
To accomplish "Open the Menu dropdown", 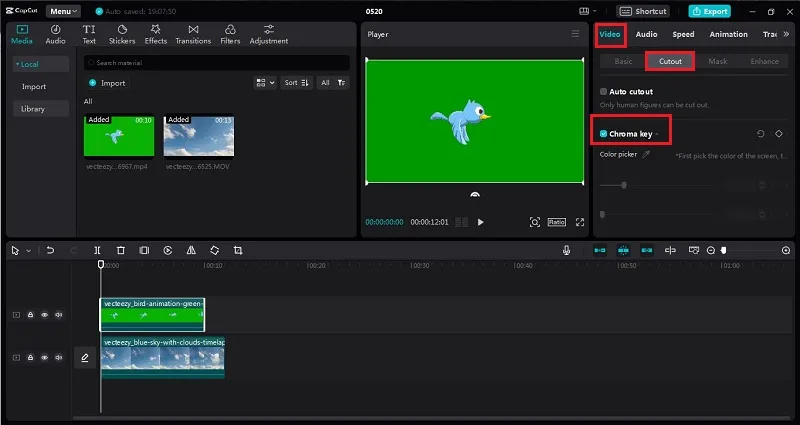I will click(63, 11).
